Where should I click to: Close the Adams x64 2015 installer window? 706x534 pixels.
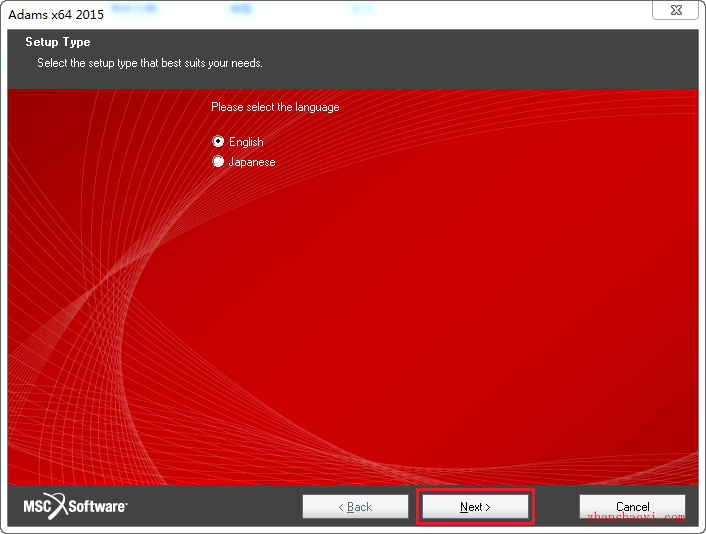click(x=676, y=10)
